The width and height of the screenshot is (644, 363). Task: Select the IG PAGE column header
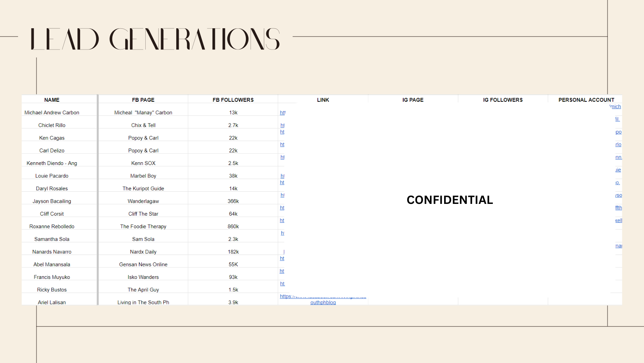(413, 100)
